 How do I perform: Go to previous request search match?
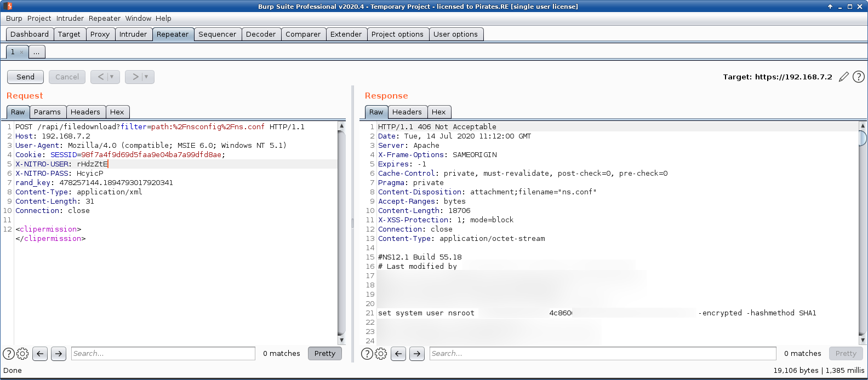click(40, 354)
